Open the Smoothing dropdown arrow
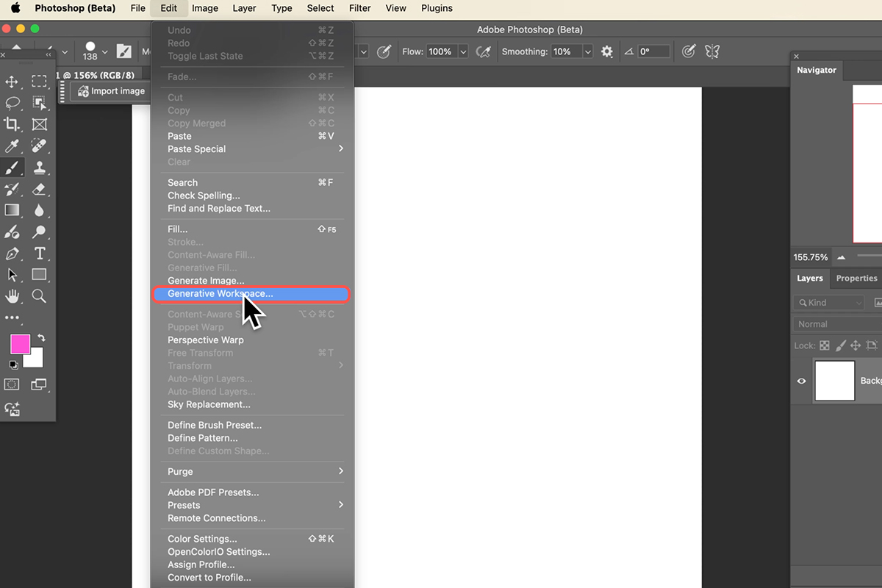This screenshot has height=588, width=882. 588,51
